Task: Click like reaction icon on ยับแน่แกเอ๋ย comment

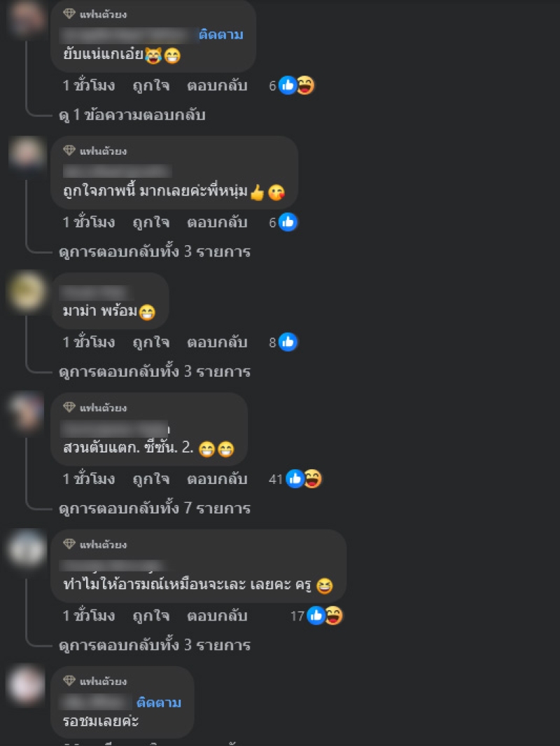Action: tap(288, 85)
